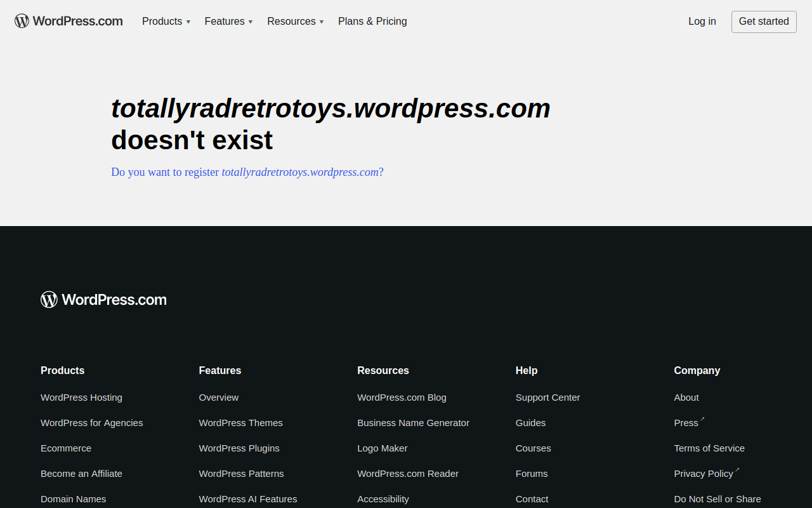Browse WordPress Themes link
This screenshot has width=812, height=508.
point(241,423)
